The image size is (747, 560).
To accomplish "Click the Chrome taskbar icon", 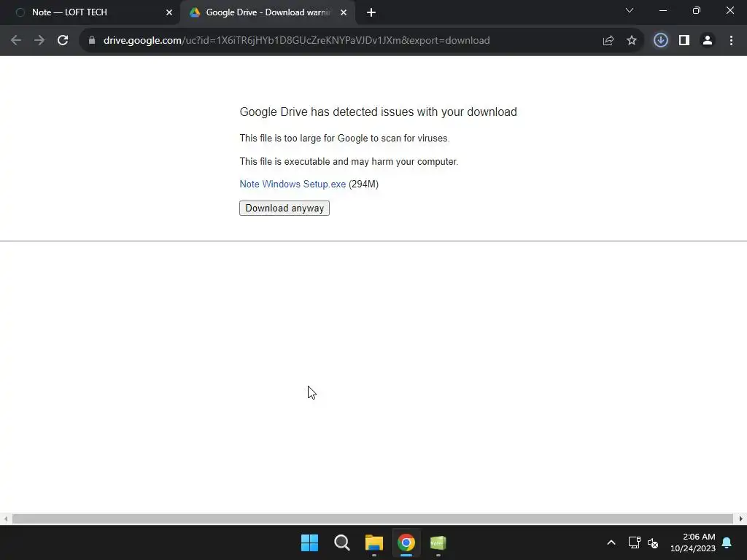I will point(406,542).
